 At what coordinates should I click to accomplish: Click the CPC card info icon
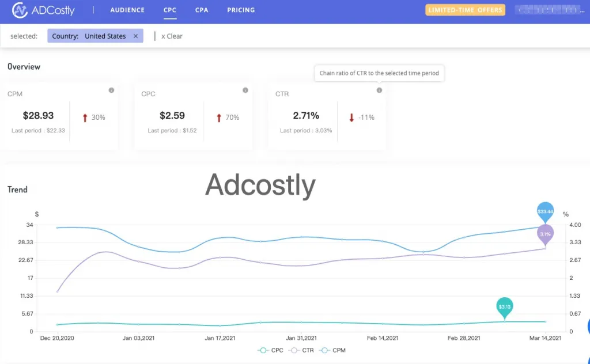[x=245, y=90]
